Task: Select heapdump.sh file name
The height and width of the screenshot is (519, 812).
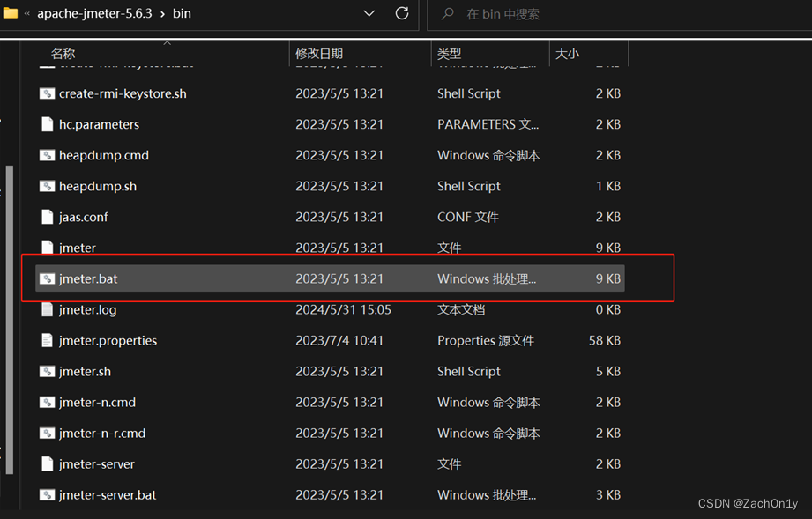Action: tap(98, 186)
